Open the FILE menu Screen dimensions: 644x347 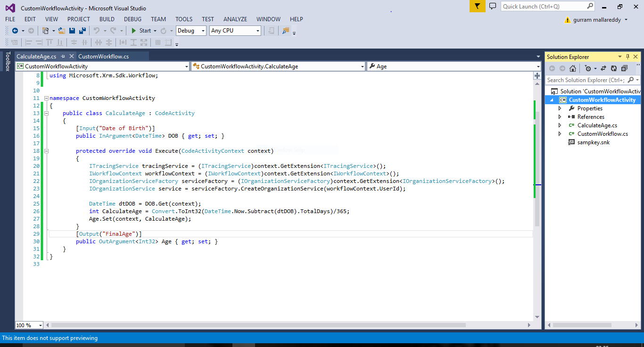pyautogui.click(x=10, y=19)
